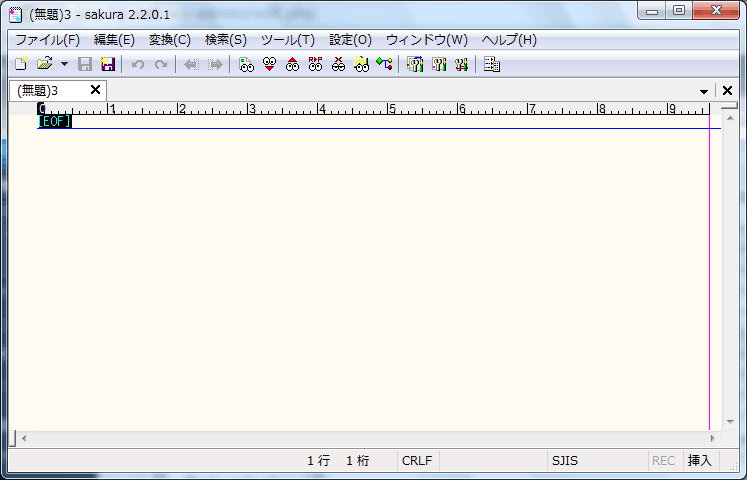The image size is (747, 480).
Task: Toggle the 挿入 insert mode indicator
Action: 699,460
